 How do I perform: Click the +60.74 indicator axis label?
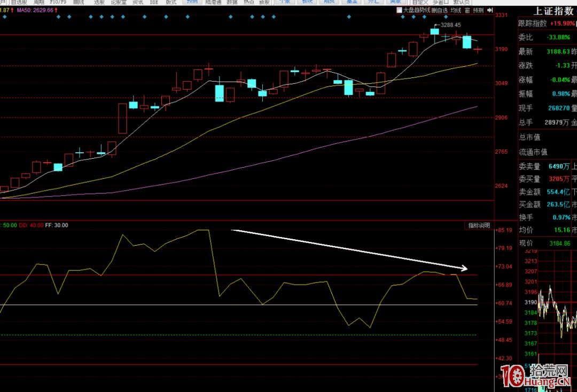point(504,303)
